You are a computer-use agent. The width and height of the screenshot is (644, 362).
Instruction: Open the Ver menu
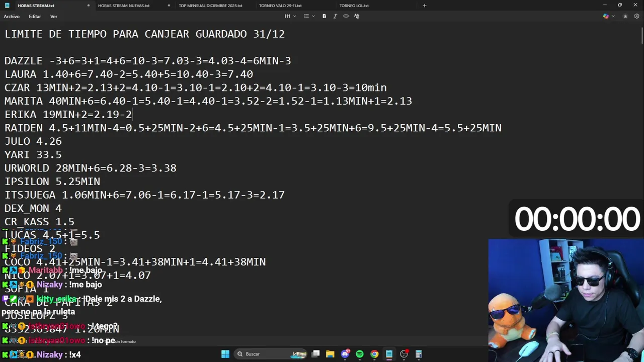coord(53,17)
